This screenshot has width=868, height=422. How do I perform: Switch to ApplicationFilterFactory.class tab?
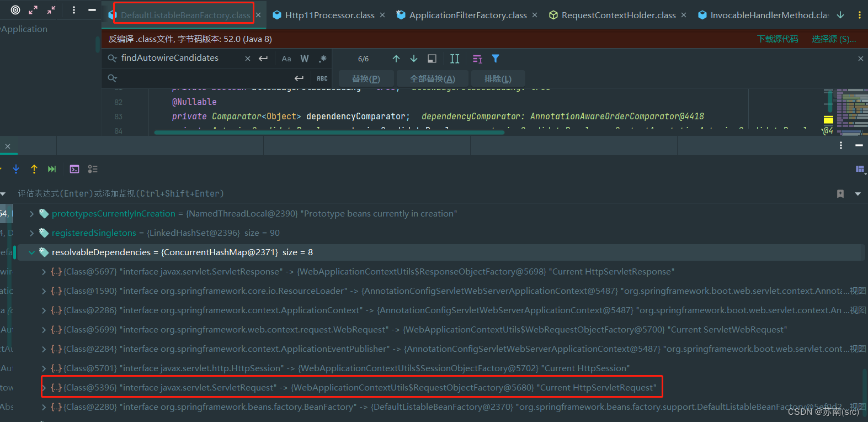(x=468, y=15)
